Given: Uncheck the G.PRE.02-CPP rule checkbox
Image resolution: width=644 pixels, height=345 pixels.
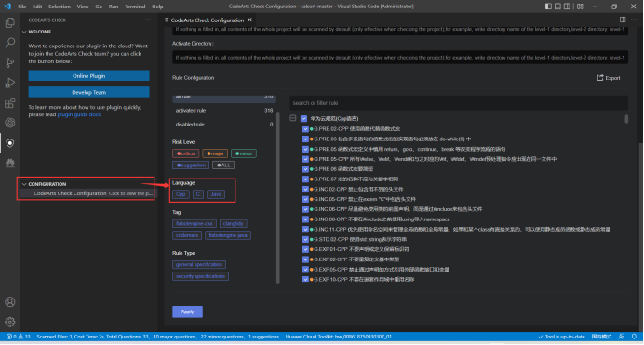Looking at the screenshot, I should [305, 129].
